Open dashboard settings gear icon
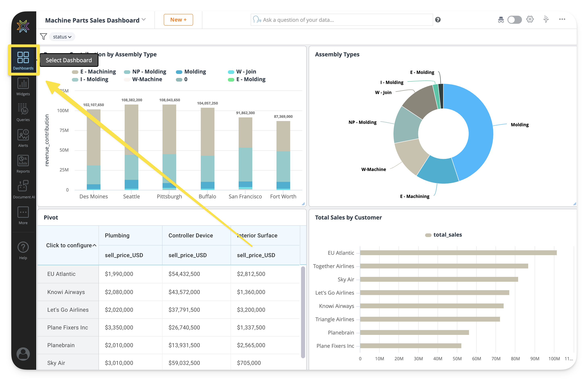588x381 pixels. click(530, 20)
